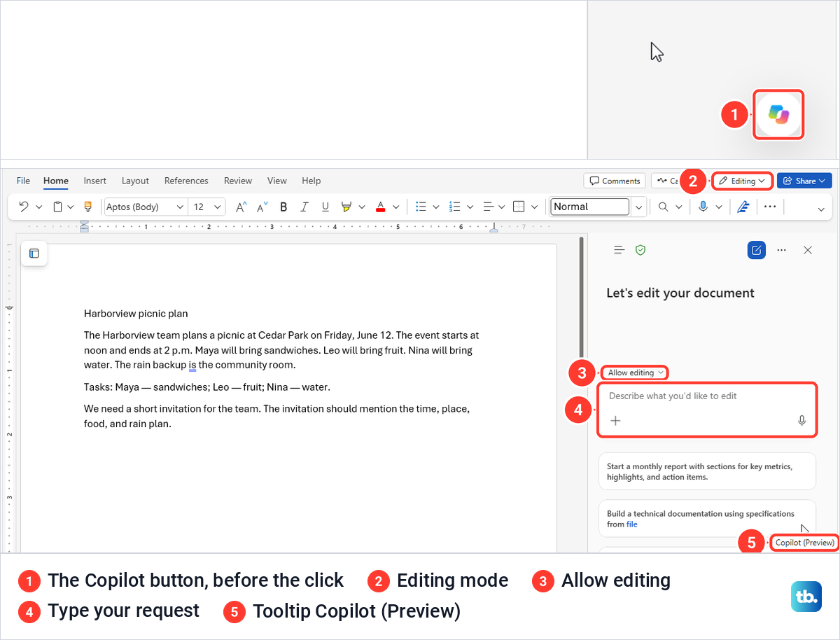Activate the Format Painter brush
Viewport: 840px width, 640px height.
click(x=87, y=207)
